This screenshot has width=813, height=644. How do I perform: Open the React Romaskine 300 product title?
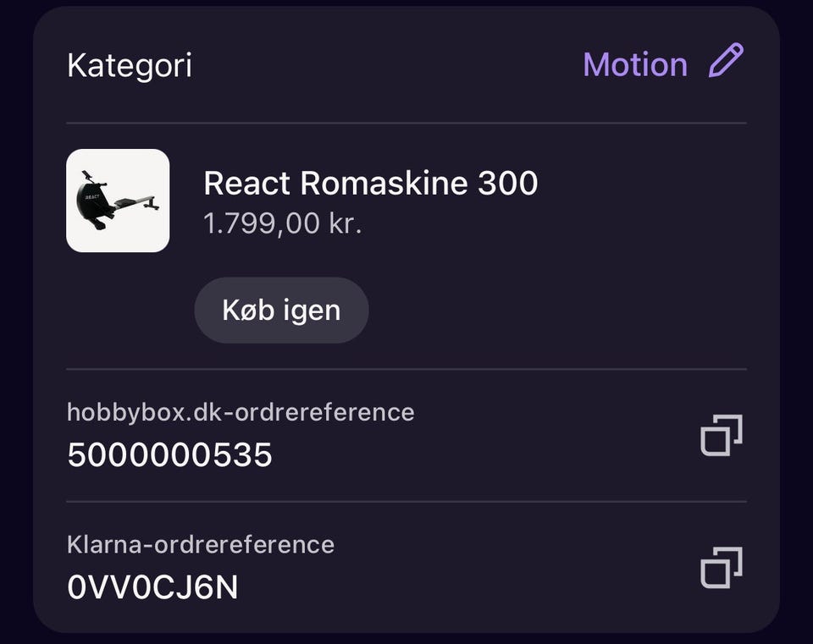370,183
